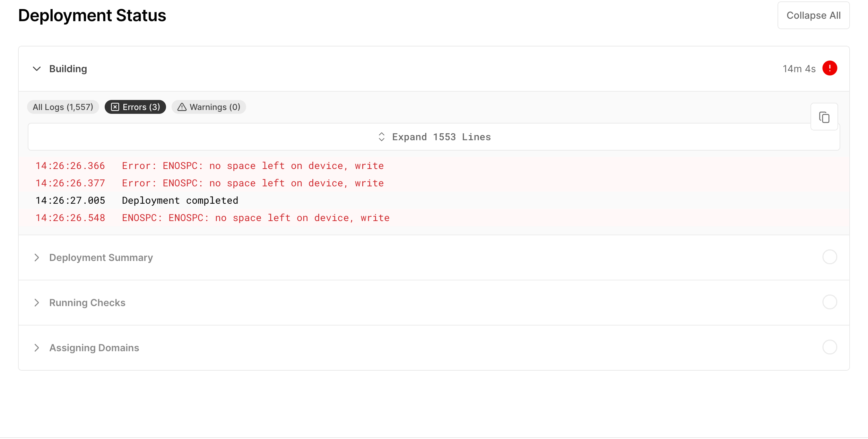Click the Expand 1553 Lines arrows icon

pos(381,137)
